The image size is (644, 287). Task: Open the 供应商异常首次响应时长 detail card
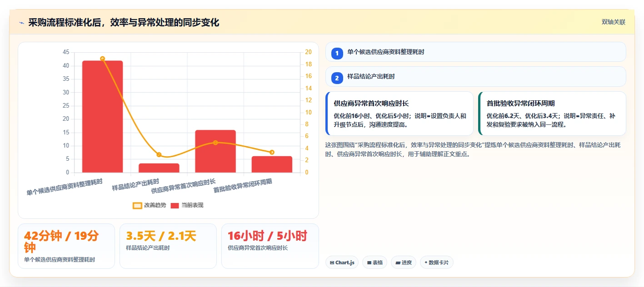399,114
